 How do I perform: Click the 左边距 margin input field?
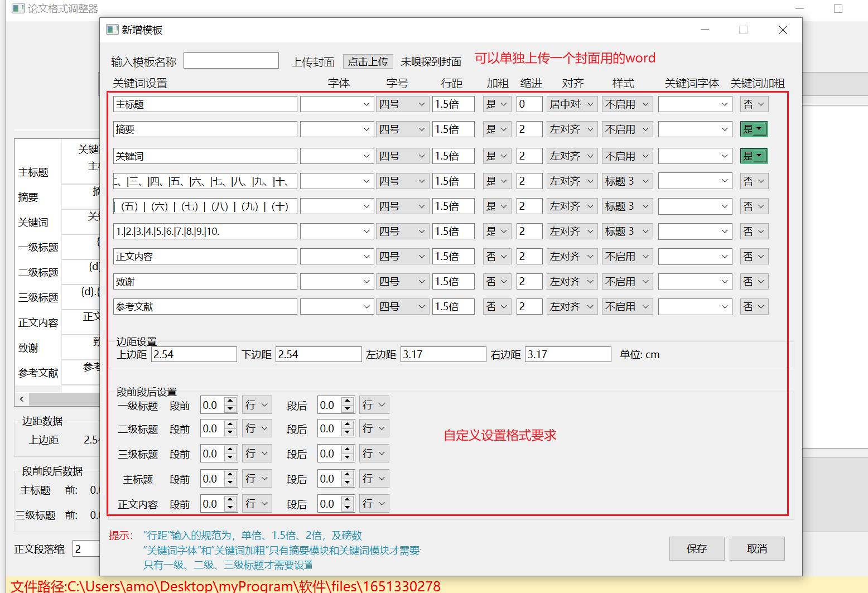click(x=443, y=354)
